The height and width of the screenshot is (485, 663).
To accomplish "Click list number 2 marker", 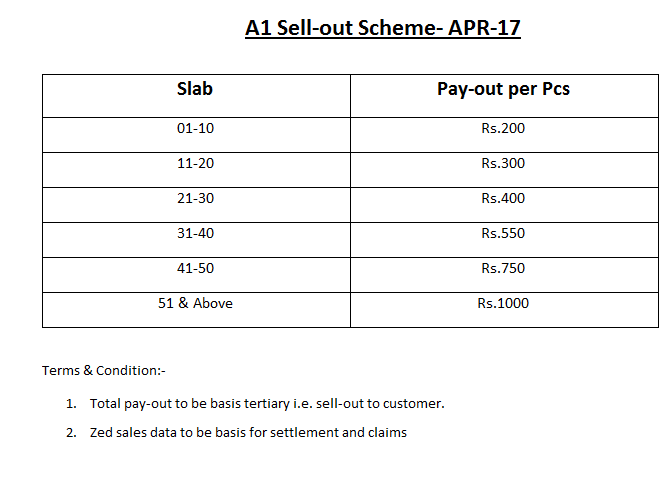I will click(x=71, y=433).
